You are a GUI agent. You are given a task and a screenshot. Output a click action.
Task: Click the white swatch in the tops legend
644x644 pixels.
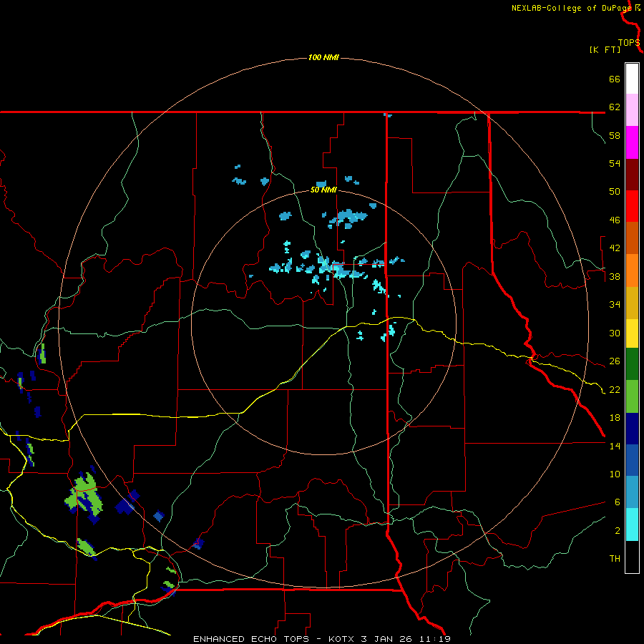[632, 79]
